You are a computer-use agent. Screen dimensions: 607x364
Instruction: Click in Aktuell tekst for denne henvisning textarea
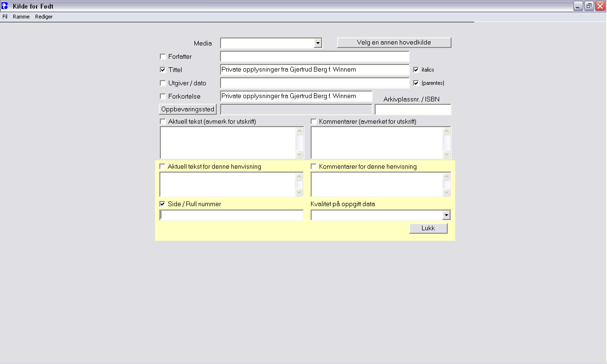coord(228,184)
